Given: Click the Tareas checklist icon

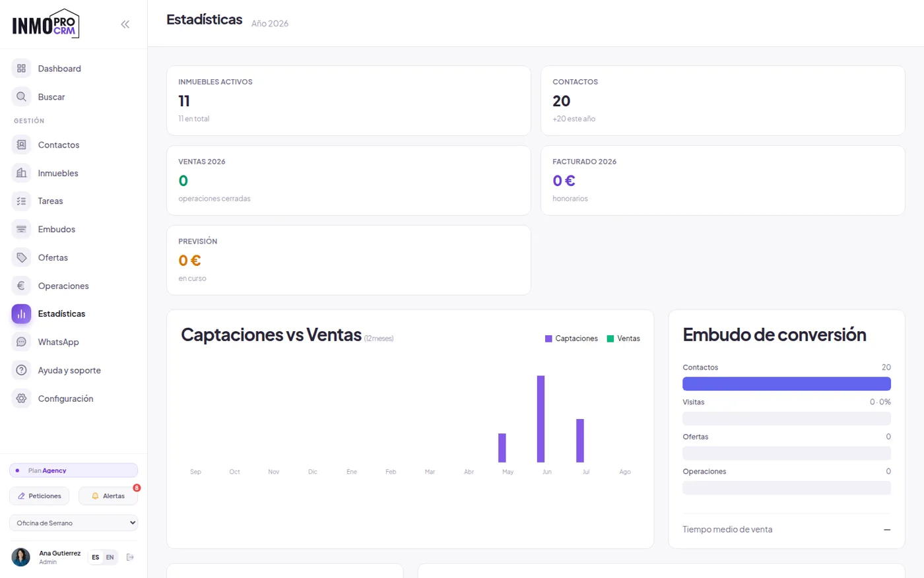Looking at the screenshot, I should click(21, 201).
